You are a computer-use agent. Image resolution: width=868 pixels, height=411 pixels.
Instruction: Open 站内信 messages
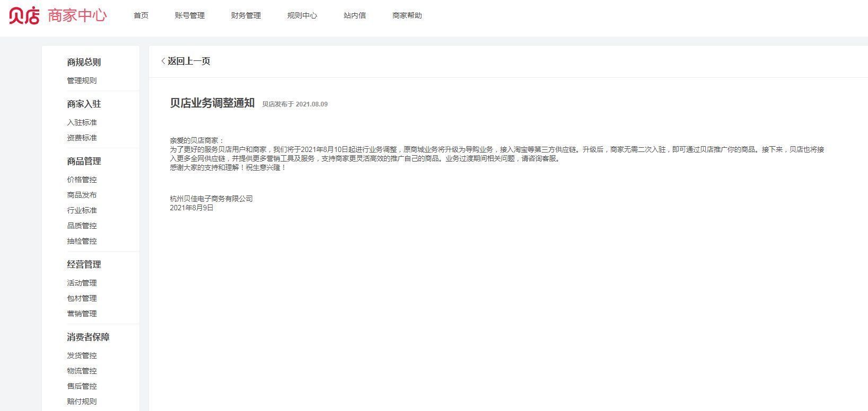pos(355,15)
